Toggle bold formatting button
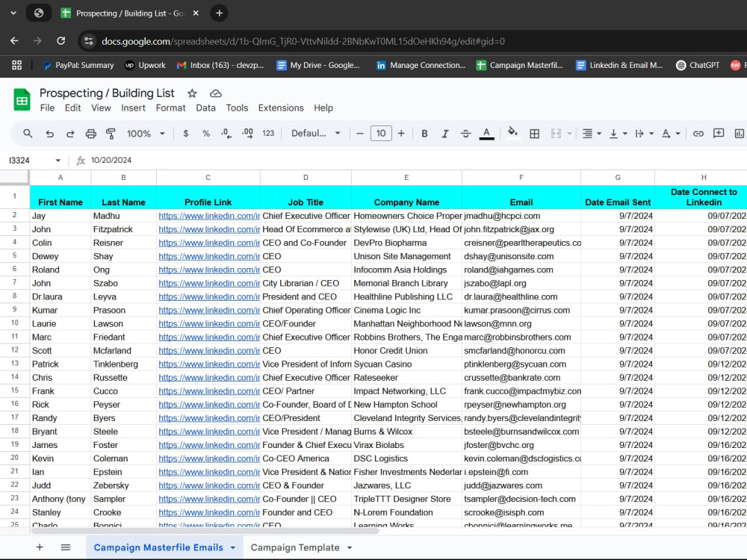 click(x=424, y=134)
